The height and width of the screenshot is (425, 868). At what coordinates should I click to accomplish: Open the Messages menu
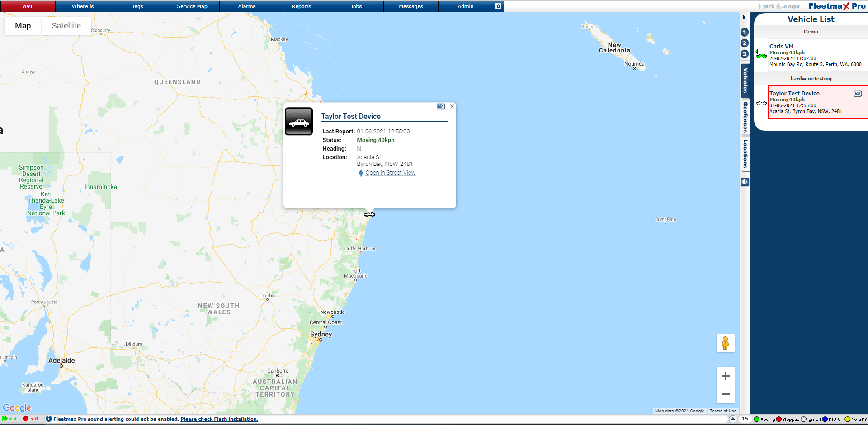411,6
